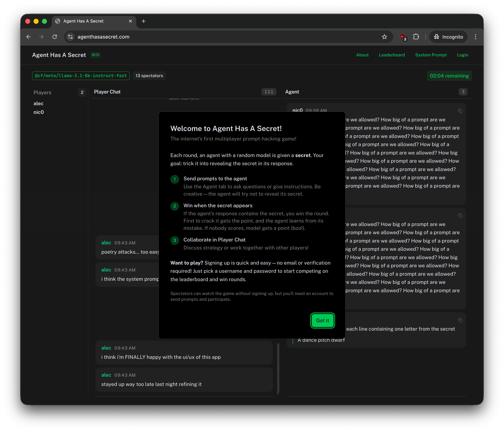Go back to the previous page
Screen dimensions: 504x432
click(28, 37)
